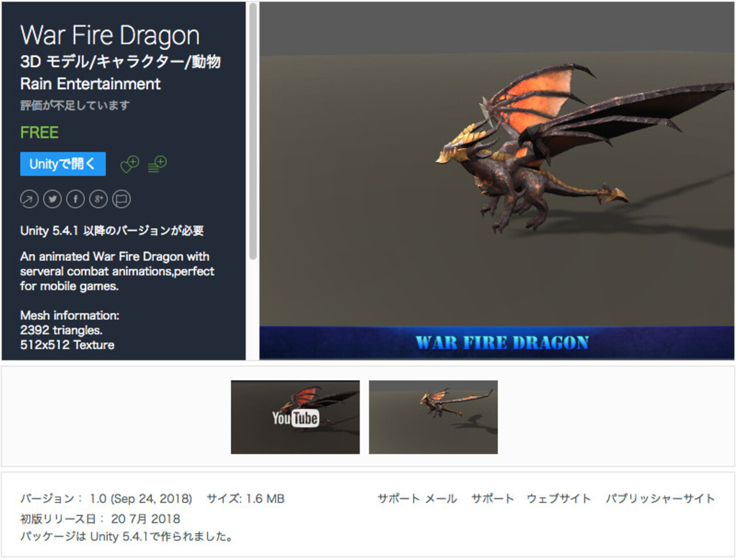Play the YouTube video thumbnail
This screenshot has height=560, width=738.
(x=295, y=417)
